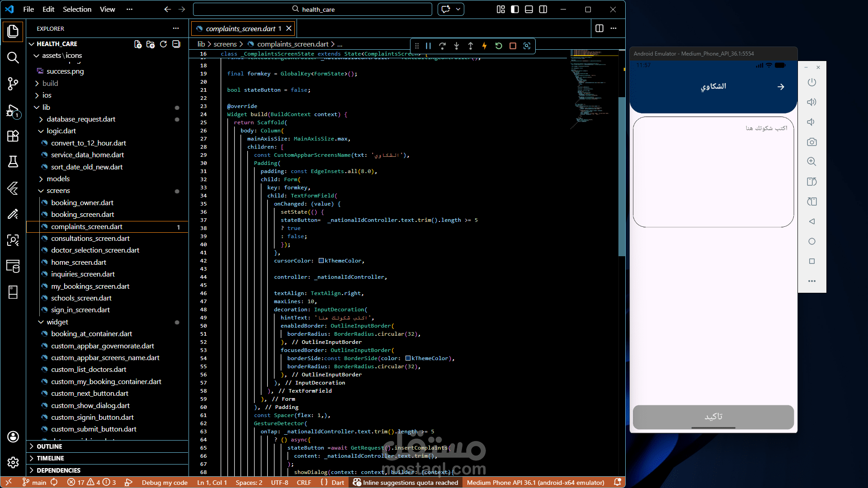Expand the OUTLINE section
This screenshot has height=488, width=868.
[x=49, y=446]
